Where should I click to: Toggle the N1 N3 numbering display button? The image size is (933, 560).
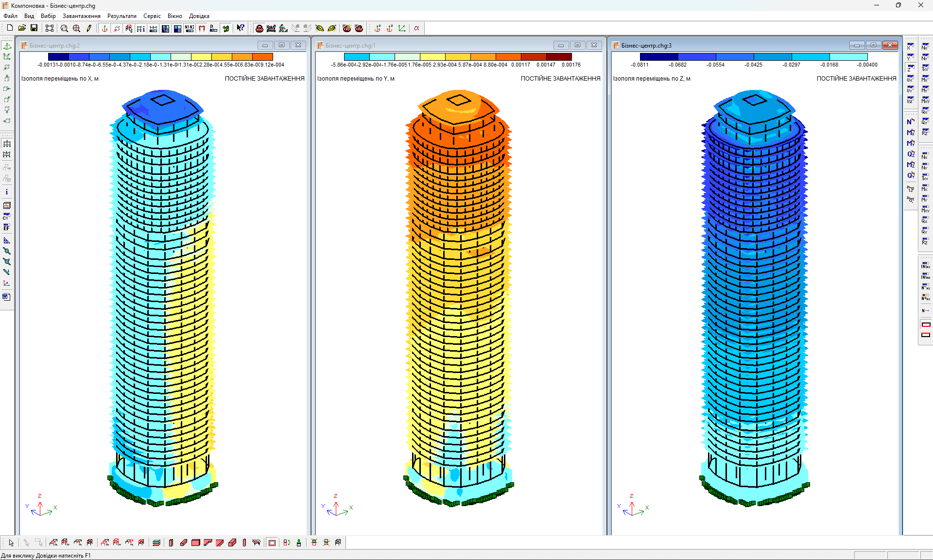(190, 28)
